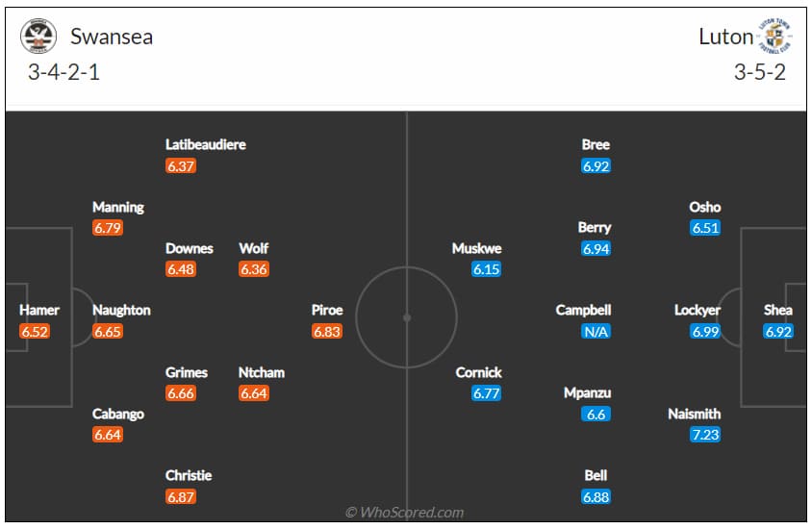Click Swansea's 3-4-2-1 formation label

[63, 72]
